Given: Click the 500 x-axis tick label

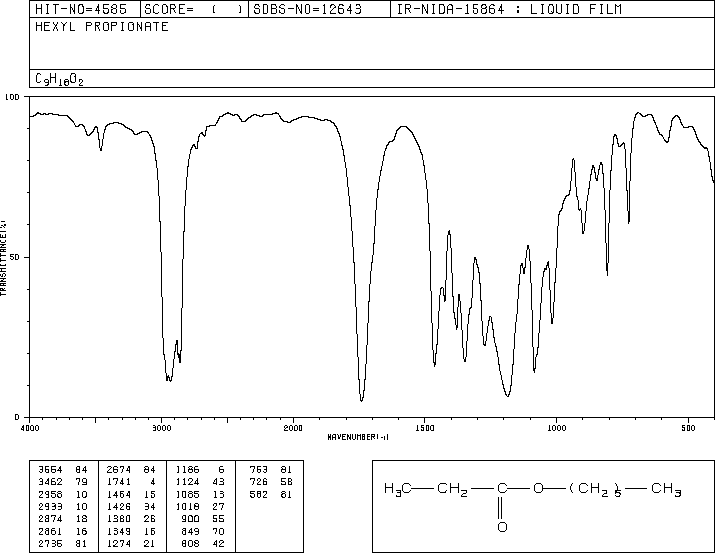Looking at the screenshot, I should [x=688, y=428].
